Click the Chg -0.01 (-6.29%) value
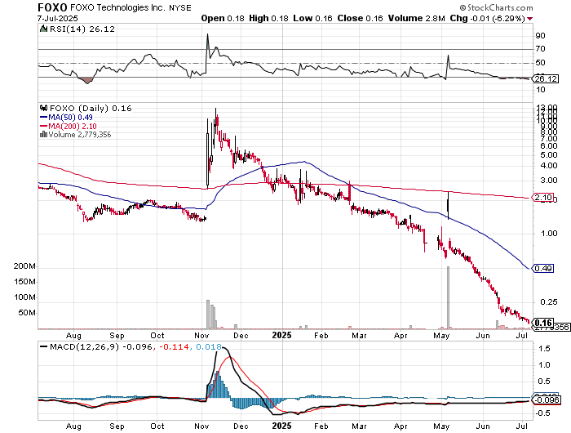This screenshot has height=433, width=571. (487, 18)
